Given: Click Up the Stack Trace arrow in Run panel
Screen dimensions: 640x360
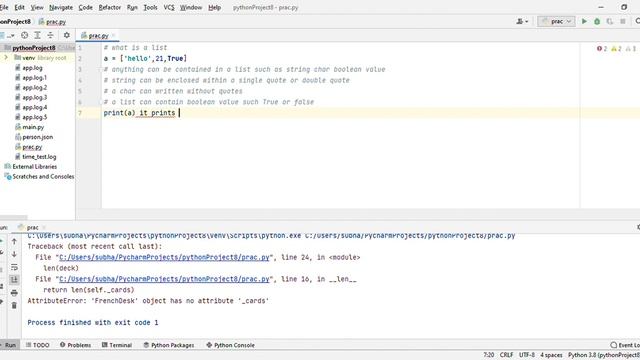Looking at the screenshot, I should coord(14,242).
